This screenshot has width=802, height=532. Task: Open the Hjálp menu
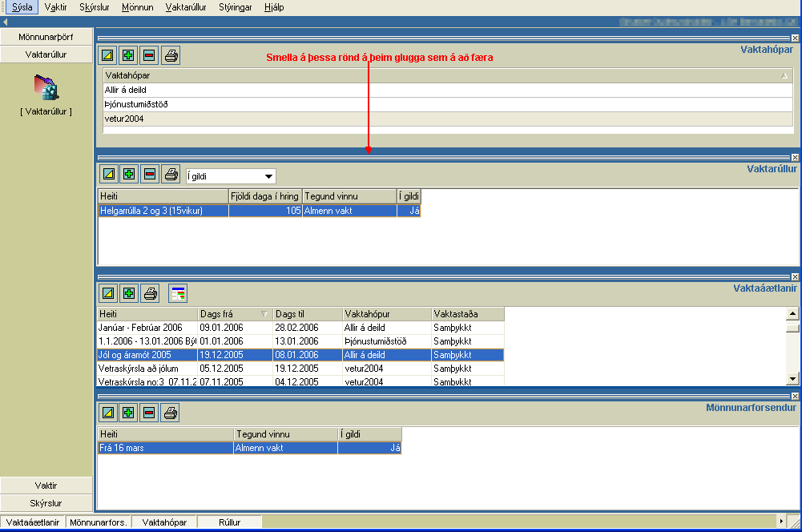pos(274,7)
